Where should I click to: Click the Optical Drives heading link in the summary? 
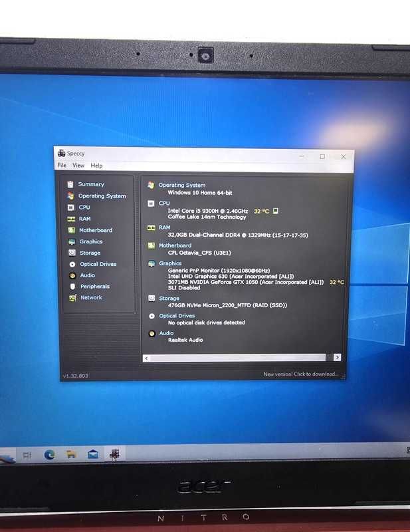coord(177,315)
